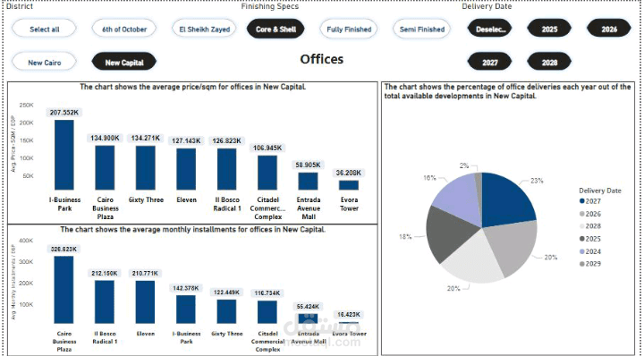Click the Cairo Business Plaza installments bar

(64, 290)
